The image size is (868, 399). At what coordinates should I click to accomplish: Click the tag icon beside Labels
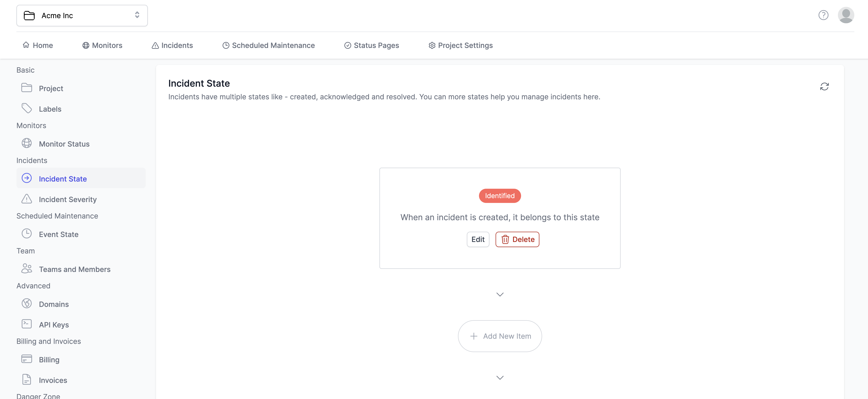click(27, 108)
